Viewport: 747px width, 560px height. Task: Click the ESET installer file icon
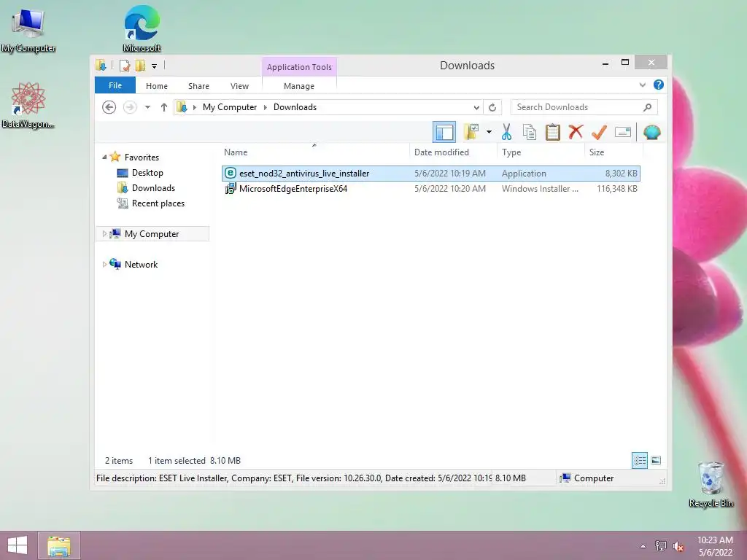(230, 173)
